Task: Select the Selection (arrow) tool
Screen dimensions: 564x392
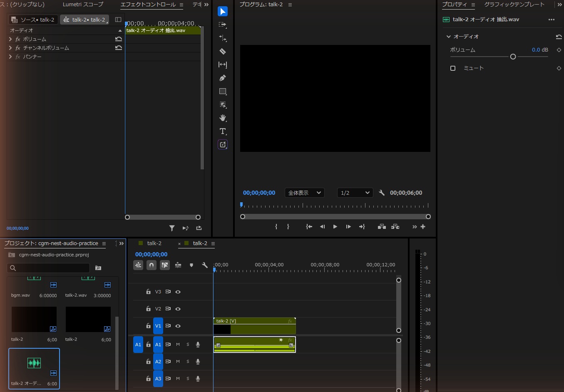Action: (223, 11)
